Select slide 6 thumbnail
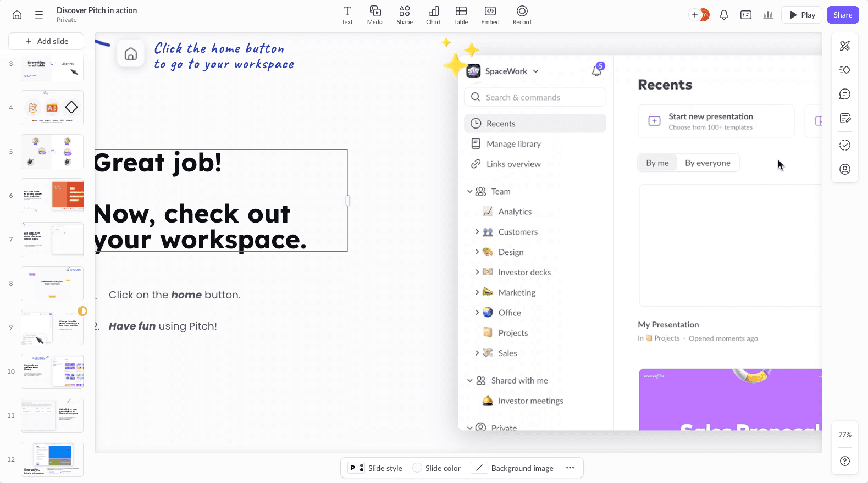Image resolution: width=868 pixels, height=483 pixels. tap(52, 196)
